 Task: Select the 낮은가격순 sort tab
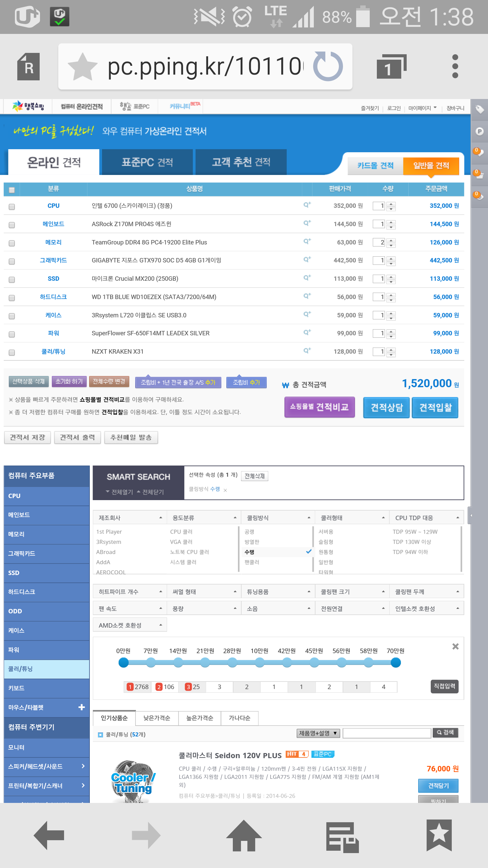tap(157, 718)
